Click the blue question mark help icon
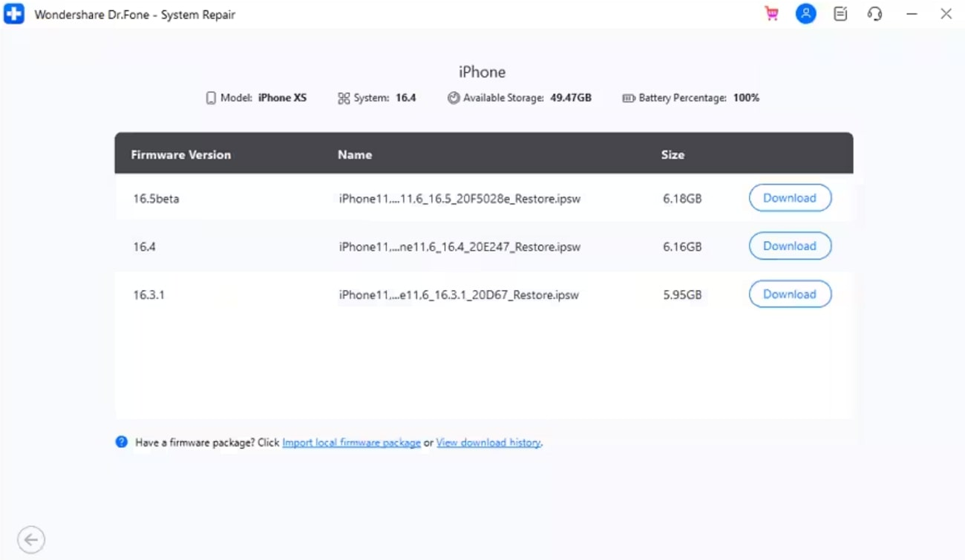 (122, 442)
